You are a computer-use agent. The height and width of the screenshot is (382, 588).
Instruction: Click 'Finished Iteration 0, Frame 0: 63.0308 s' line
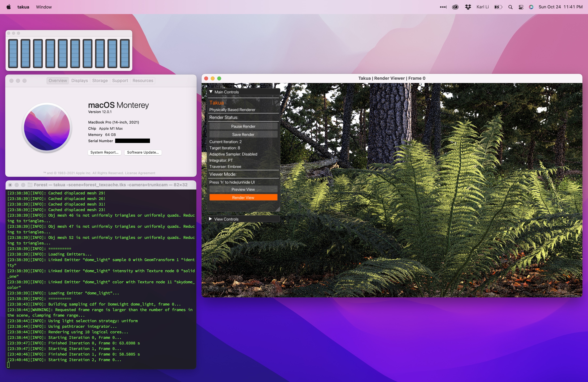(x=74, y=343)
